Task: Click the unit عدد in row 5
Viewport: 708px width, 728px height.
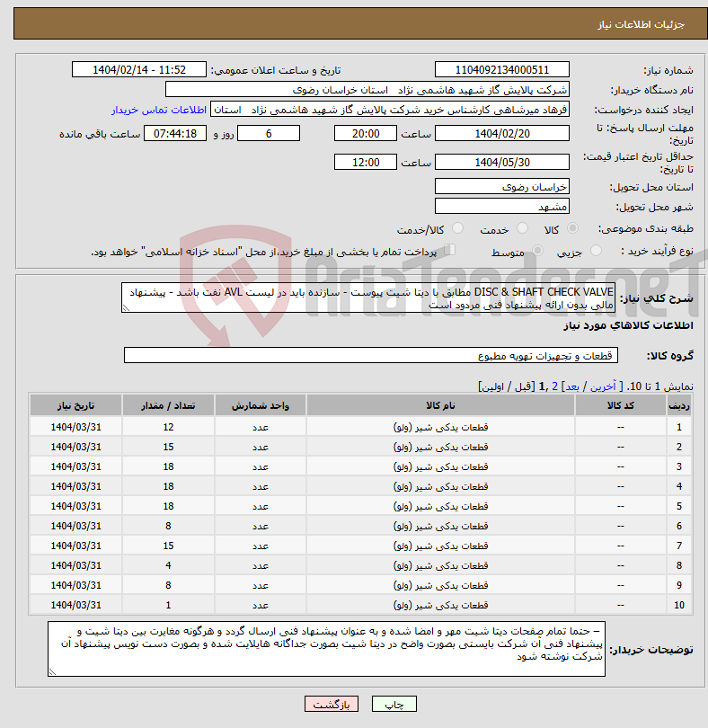Action: click(x=260, y=506)
